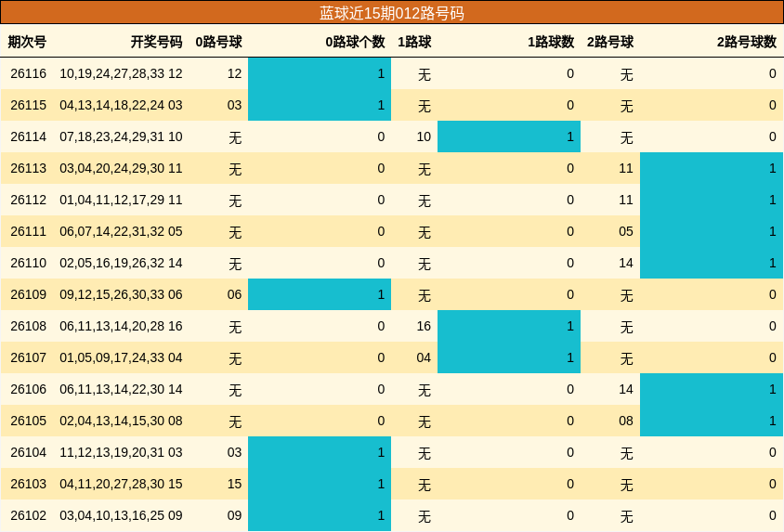Select the 0路球个数 column header

(x=355, y=42)
